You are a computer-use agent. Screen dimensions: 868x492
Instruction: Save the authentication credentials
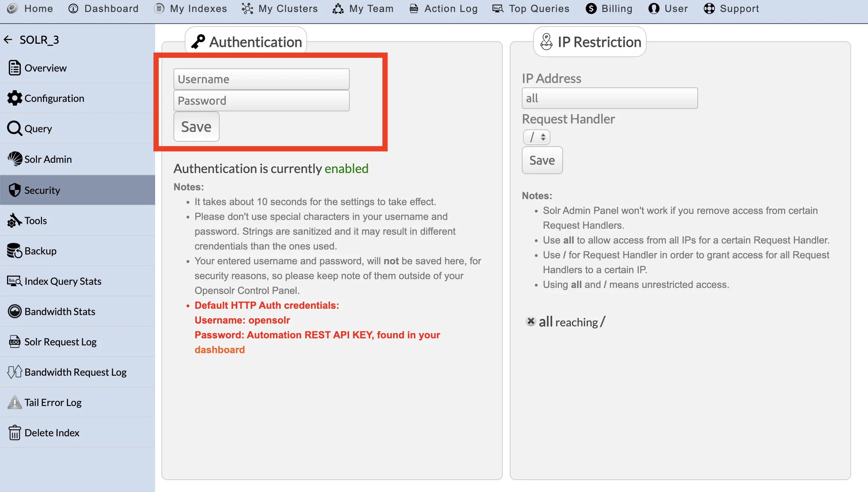click(196, 127)
